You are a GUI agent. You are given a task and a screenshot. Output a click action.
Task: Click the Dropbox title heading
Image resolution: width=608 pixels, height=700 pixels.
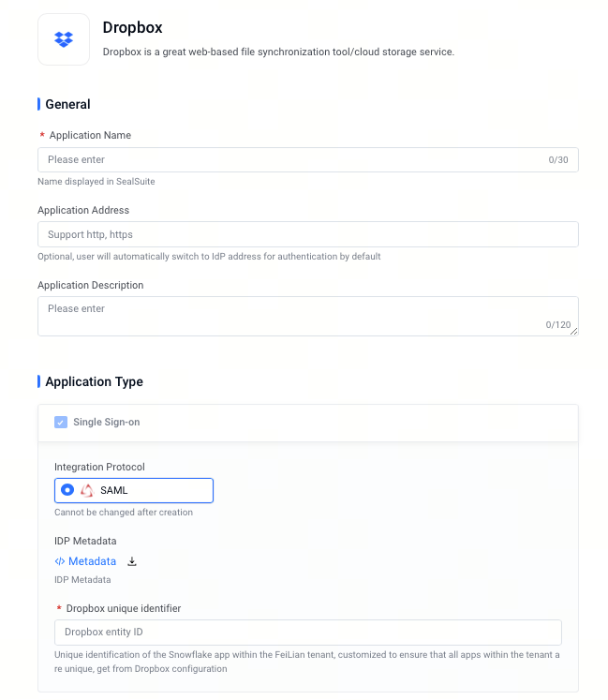(x=133, y=27)
